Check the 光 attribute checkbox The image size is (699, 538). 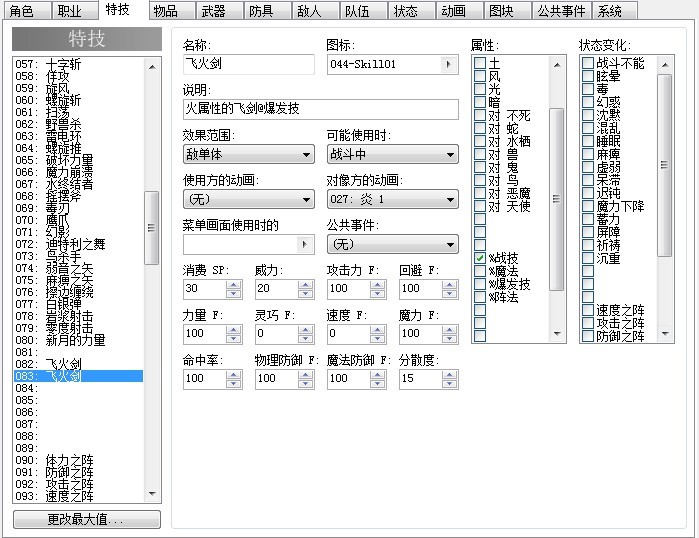(x=480, y=89)
